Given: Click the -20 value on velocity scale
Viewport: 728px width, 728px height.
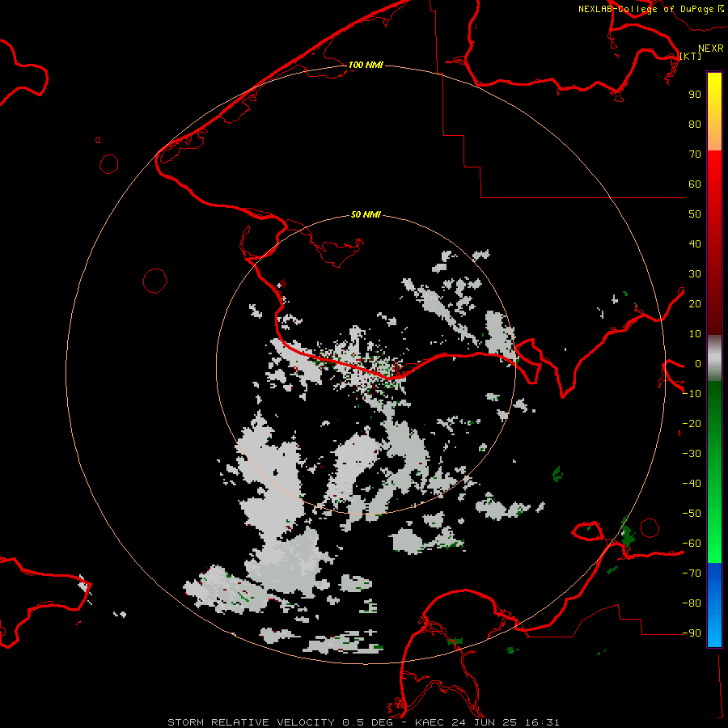Looking at the screenshot, I should [692, 423].
